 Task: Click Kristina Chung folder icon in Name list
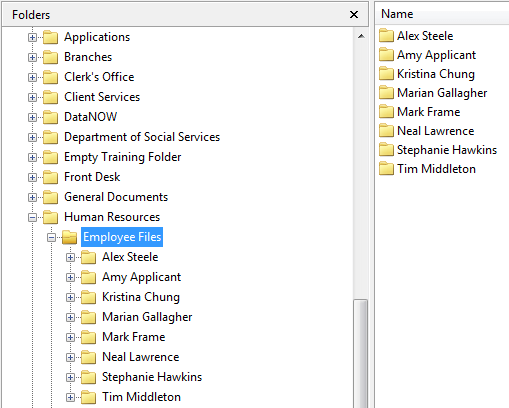point(386,73)
